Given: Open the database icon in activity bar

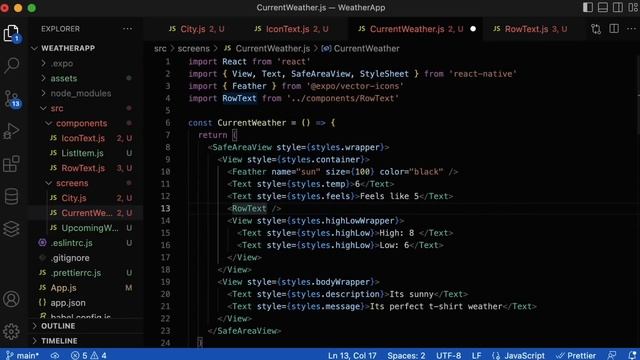Looking at the screenshot, I should tap(11, 196).
